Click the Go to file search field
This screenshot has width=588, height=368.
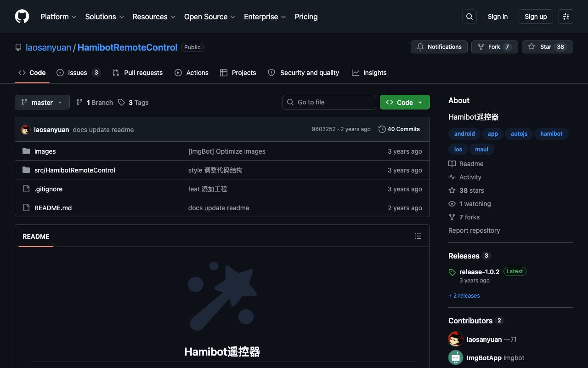tap(329, 102)
